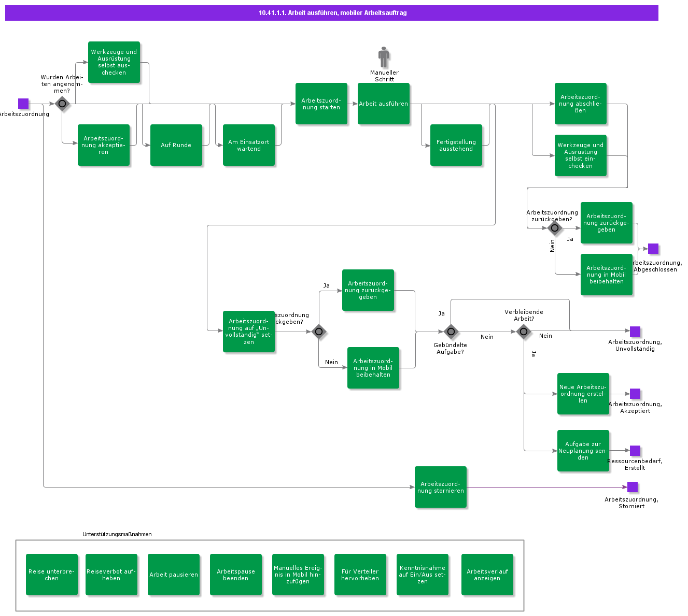688x616 pixels.
Task: Click "Kenntnisnahme auf Ein/Aus setzen" box
Action: coord(423,575)
